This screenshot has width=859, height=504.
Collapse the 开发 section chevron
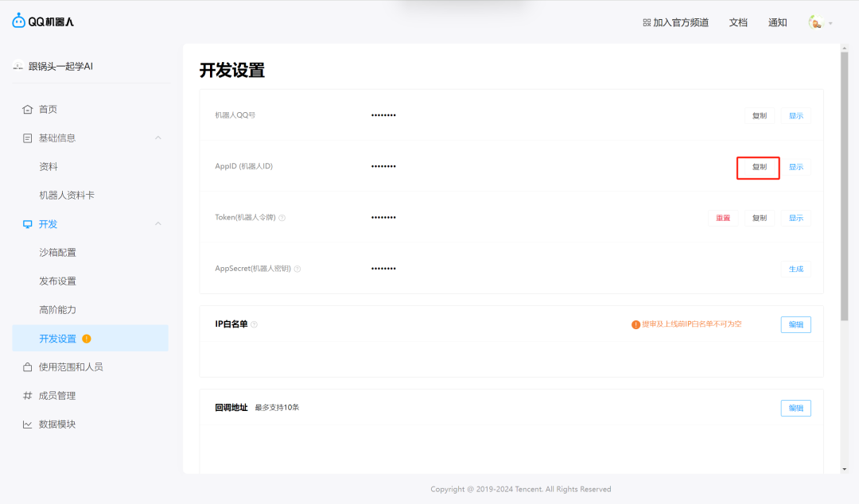coord(157,223)
